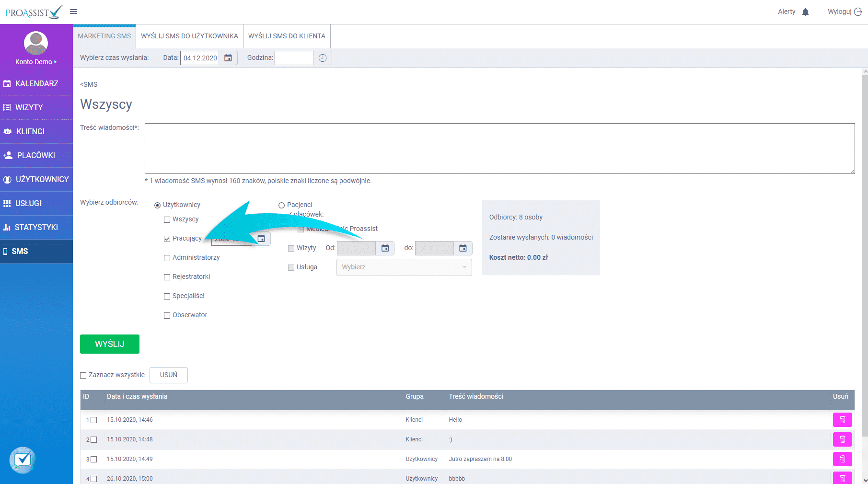Open calendar icon next to Pracujący date
Screen dimensions: 868x484
tap(261, 239)
